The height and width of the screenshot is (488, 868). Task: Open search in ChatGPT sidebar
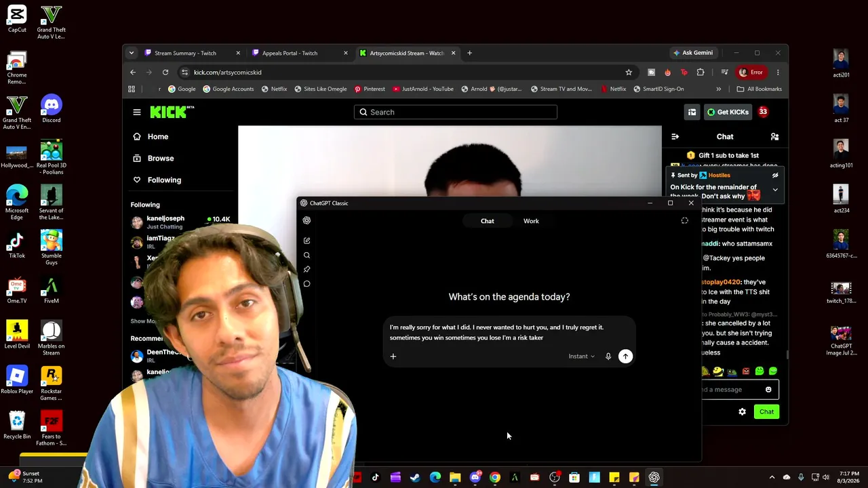pos(307,256)
